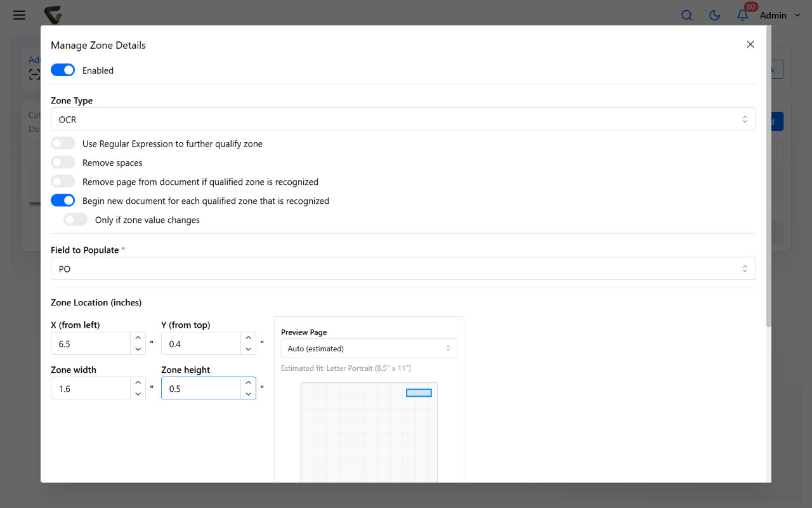Open the hamburger navigation menu
The height and width of the screenshot is (508, 812).
click(x=19, y=15)
